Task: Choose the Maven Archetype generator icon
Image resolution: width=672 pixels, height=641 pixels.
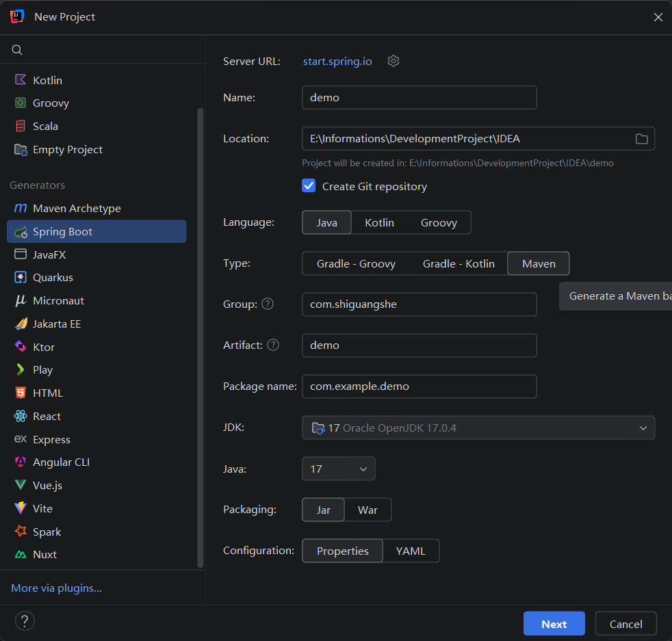Action: click(x=20, y=208)
